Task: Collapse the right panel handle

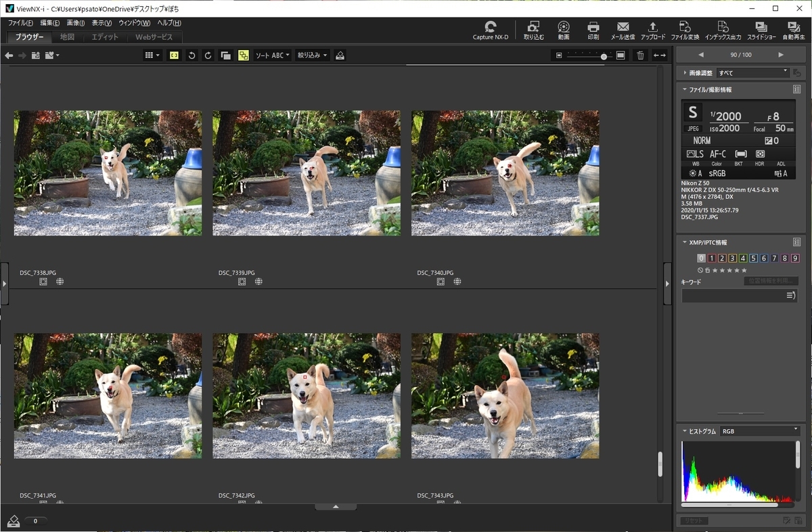Action: tap(667, 284)
